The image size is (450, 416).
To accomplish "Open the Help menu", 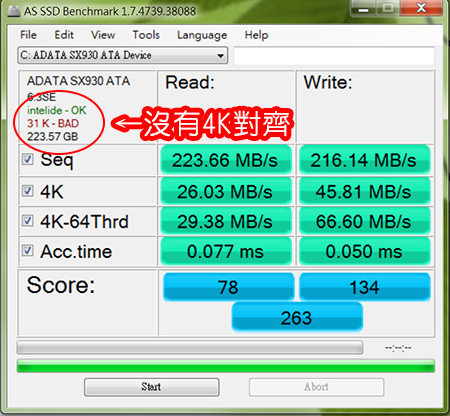I will [x=256, y=35].
